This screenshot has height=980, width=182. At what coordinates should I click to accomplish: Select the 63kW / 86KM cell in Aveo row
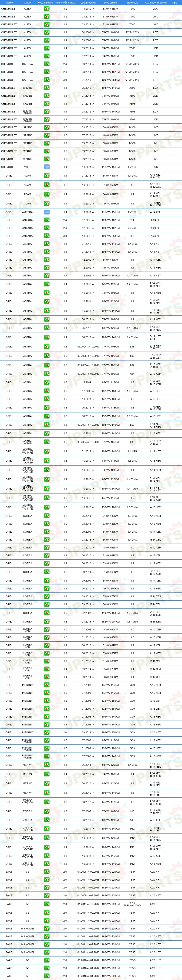coord(111,8)
